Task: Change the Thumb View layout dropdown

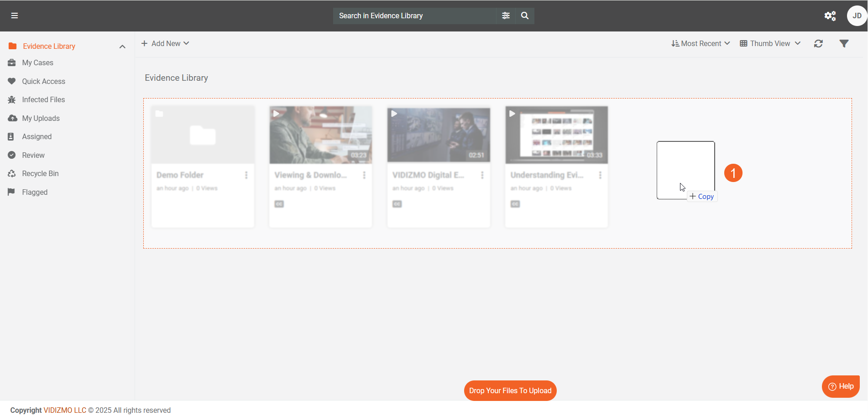Action: pyautogui.click(x=770, y=44)
